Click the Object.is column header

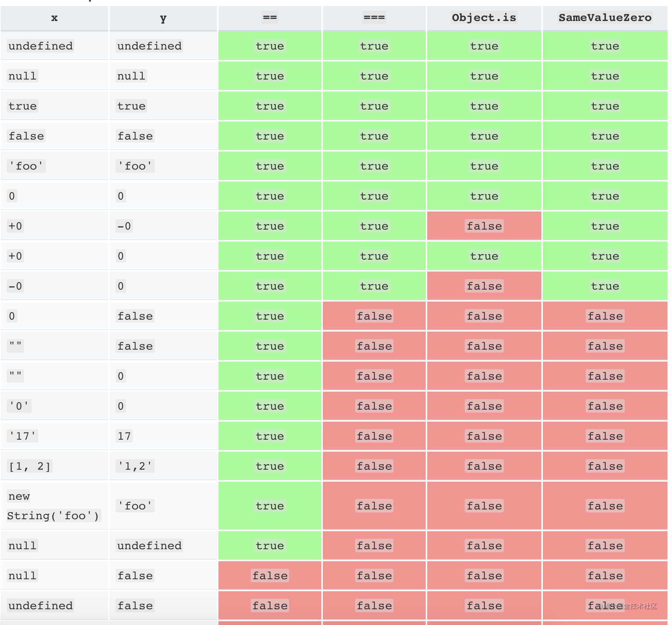[484, 18]
